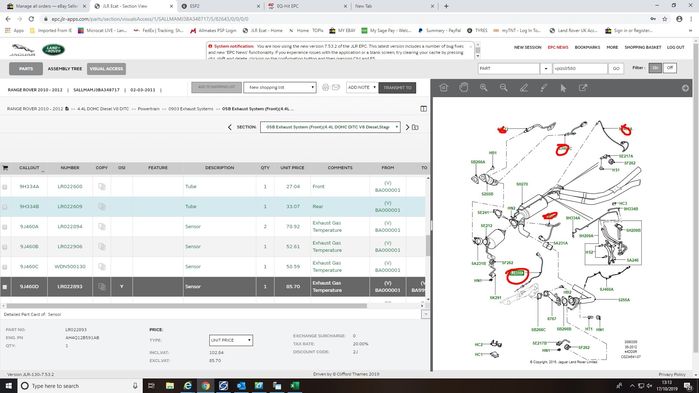Image resolution: width=699 pixels, height=393 pixels.
Task: Click the print icon beside shopping list
Action: [325, 87]
